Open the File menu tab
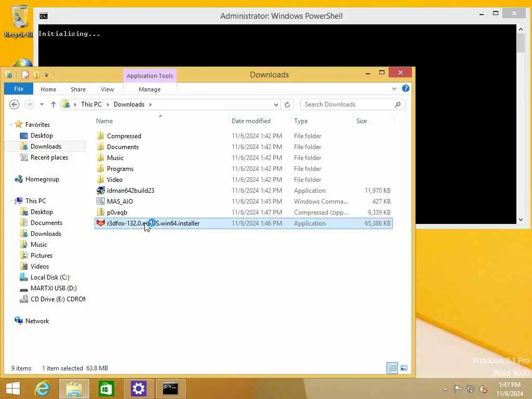Screen dimensions: 532x399 [19, 89]
